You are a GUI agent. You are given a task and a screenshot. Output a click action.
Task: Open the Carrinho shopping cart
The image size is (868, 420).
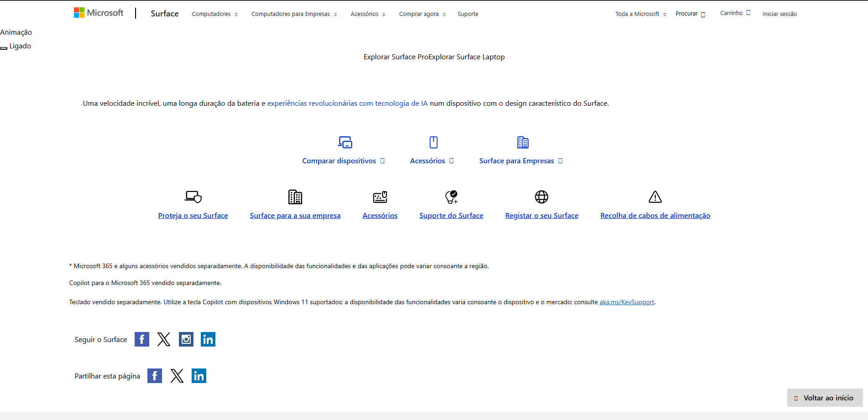click(735, 13)
